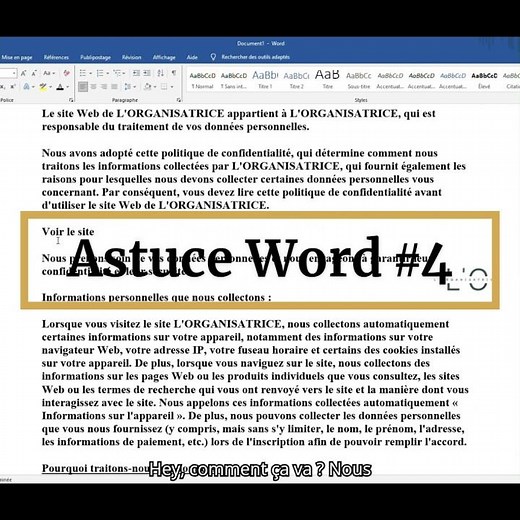The width and height of the screenshot is (520, 520).
Task: Increase font size with grow font icon
Action: [x=23, y=73]
